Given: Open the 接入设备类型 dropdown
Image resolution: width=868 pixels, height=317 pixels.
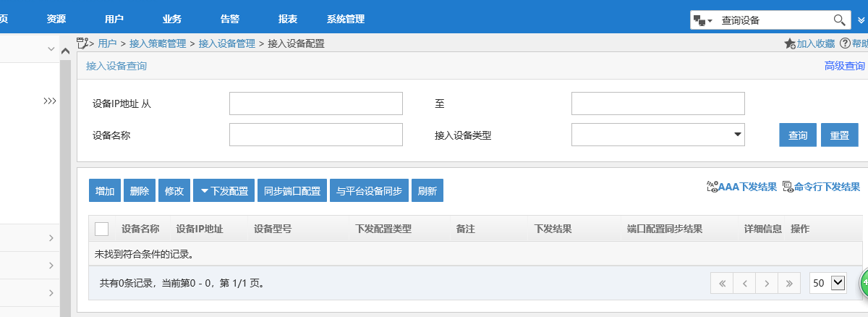Looking at the screenshot, I should click(x=658, y=135).
